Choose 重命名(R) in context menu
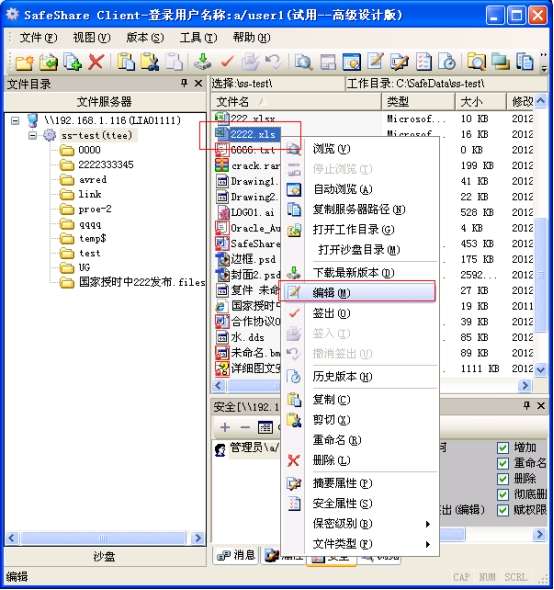Viewport: 554px width, 590px height. [359, 440]
